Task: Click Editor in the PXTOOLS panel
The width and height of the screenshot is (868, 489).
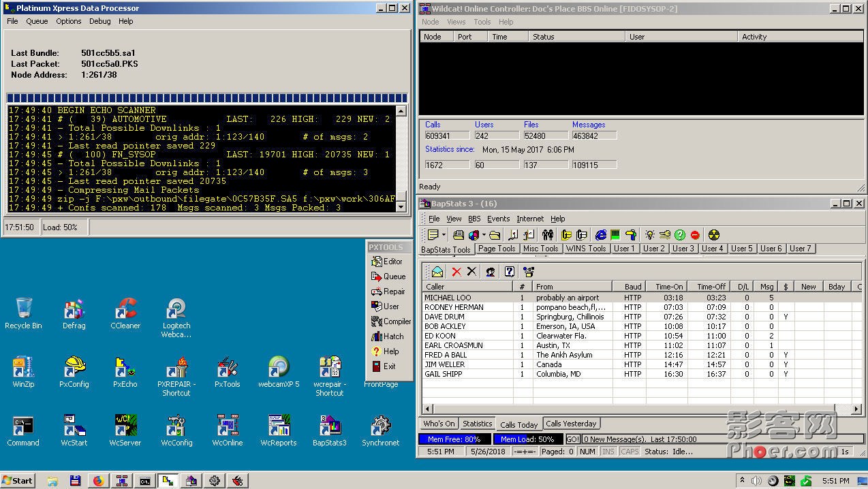Action: point(387,262)
